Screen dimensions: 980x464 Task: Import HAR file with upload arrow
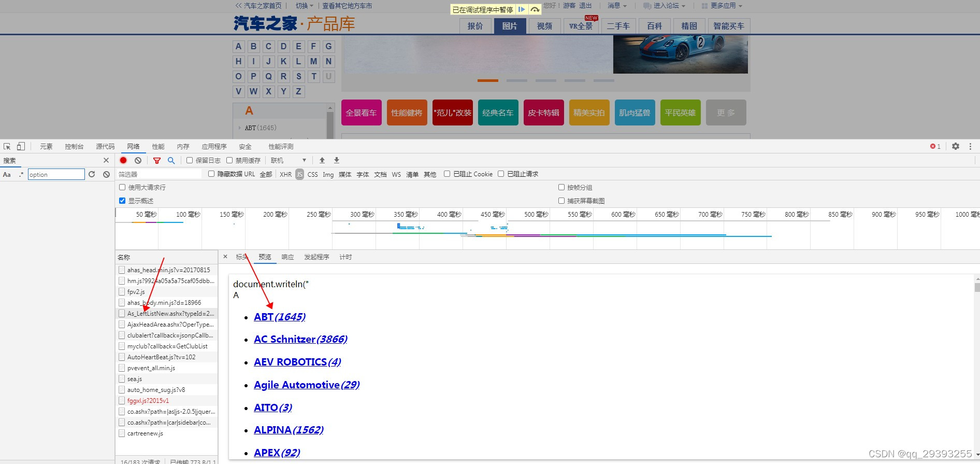pos(322,160)
